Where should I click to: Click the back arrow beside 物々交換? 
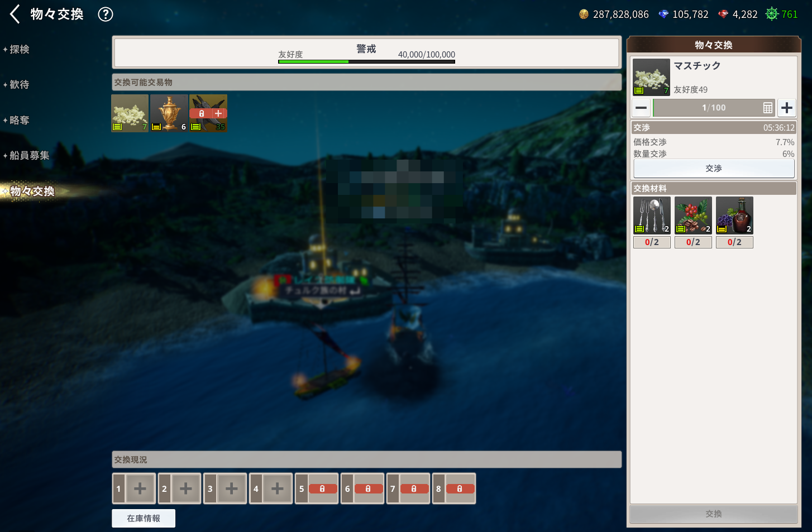[15, 15]
